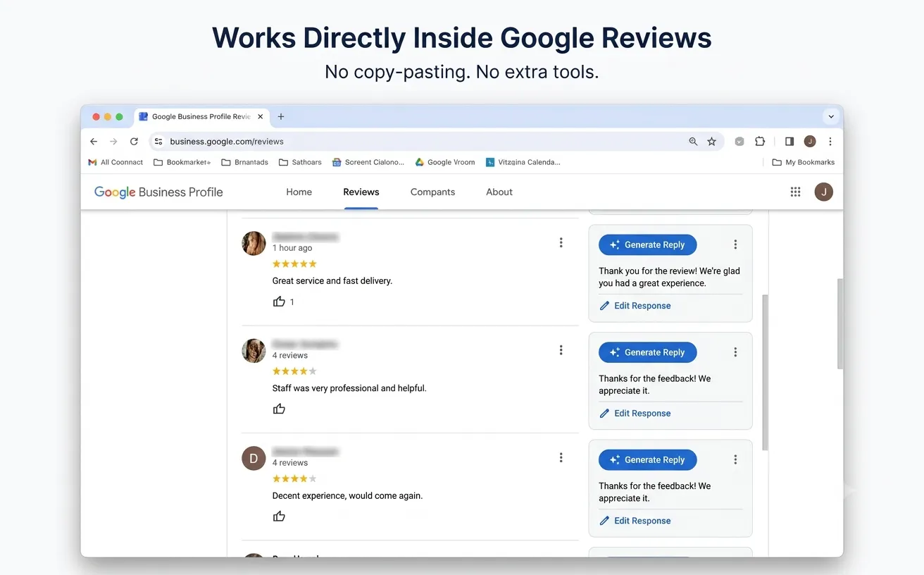Open the more options menu on the middle reply card
The image size is (924, 575).
point(735,352)
